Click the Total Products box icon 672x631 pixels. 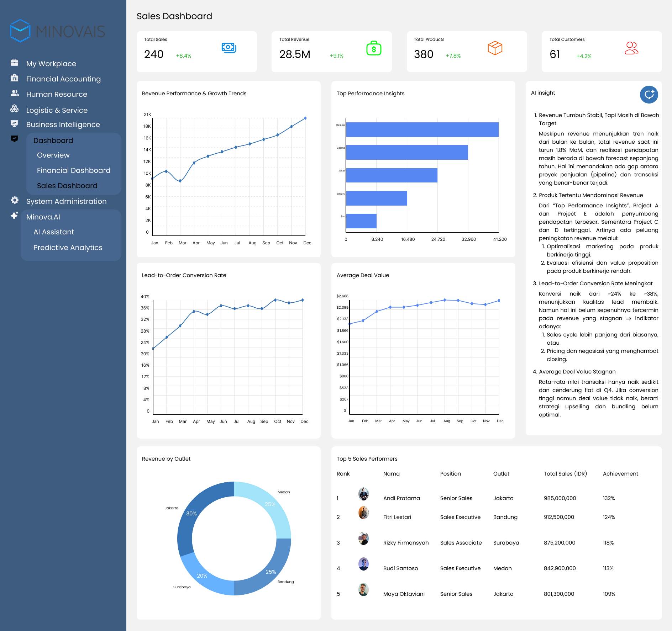[495, 48]
